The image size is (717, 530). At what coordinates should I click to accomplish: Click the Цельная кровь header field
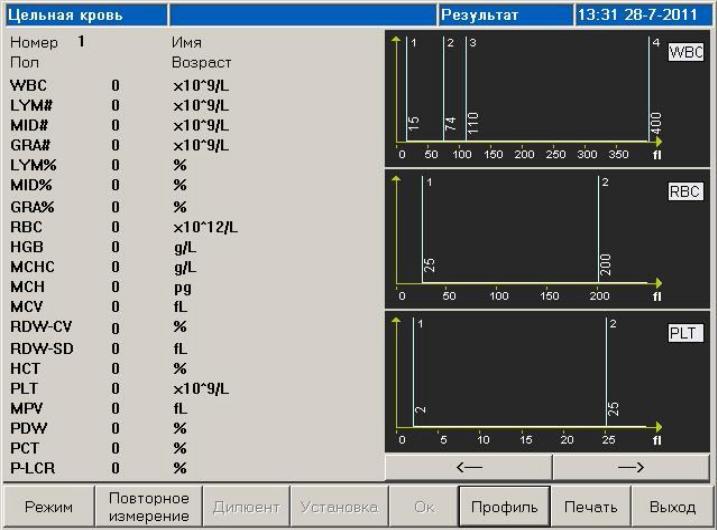pyautogui.click(x=86, y=15)
